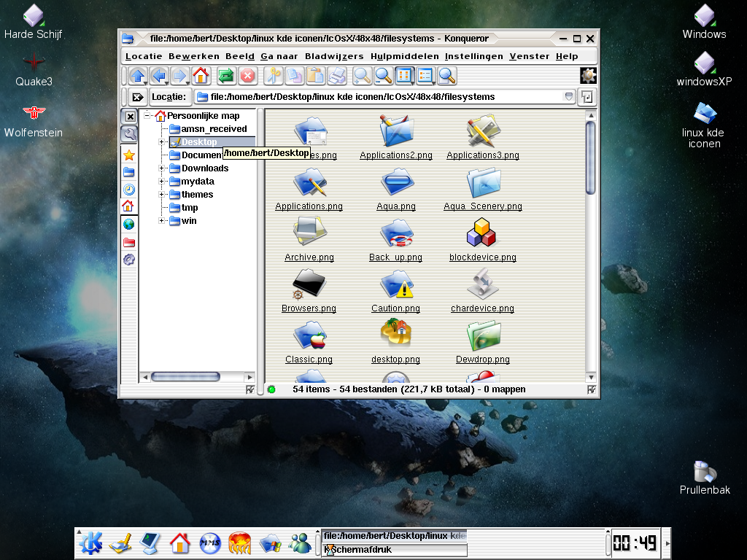Open the Quake3 desktop shortcut
This screenshot has width=747, height=560.
[x=34, y=70]
